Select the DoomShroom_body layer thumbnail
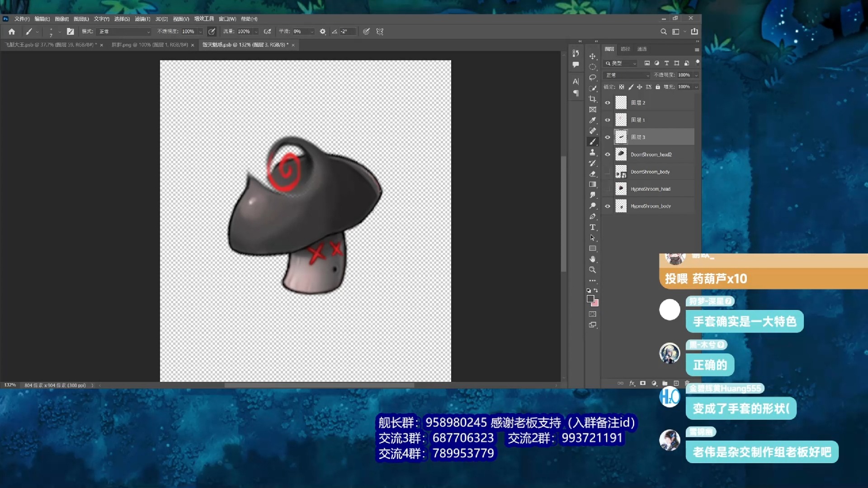The width and height of the screenshot is (868, 488). coord(621,172)
